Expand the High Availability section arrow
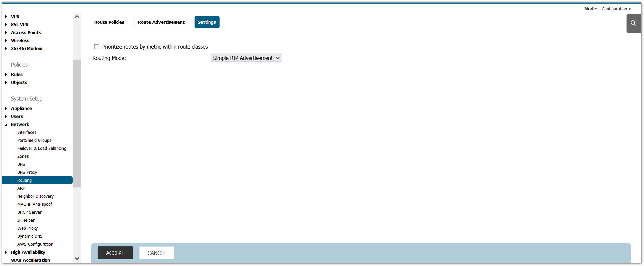 pyautogui.click(x=6, y=252)
